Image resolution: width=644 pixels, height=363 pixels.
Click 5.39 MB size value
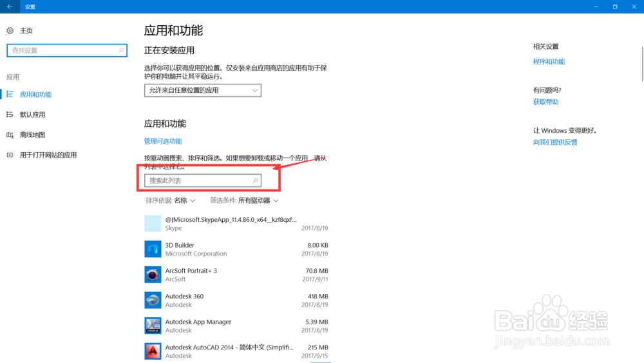coord(317,322)
